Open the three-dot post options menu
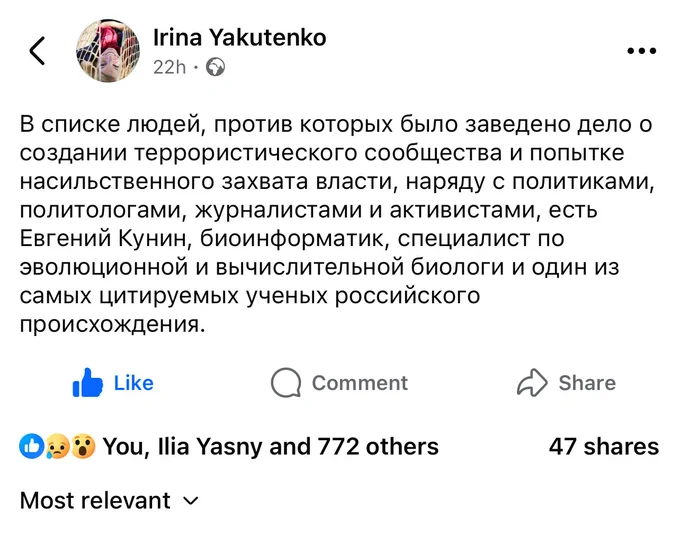The image size is (680, 535). click(641, 52)
